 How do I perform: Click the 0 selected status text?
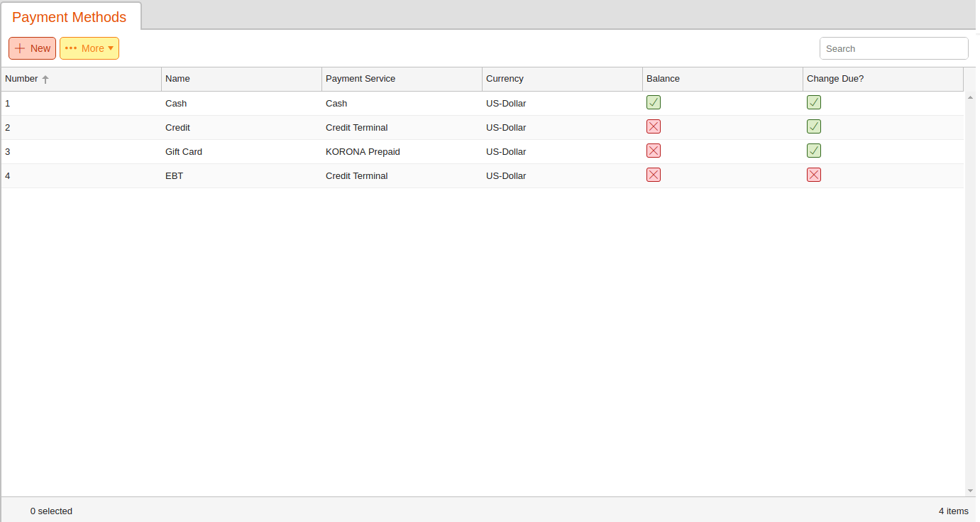click(51, 511)
